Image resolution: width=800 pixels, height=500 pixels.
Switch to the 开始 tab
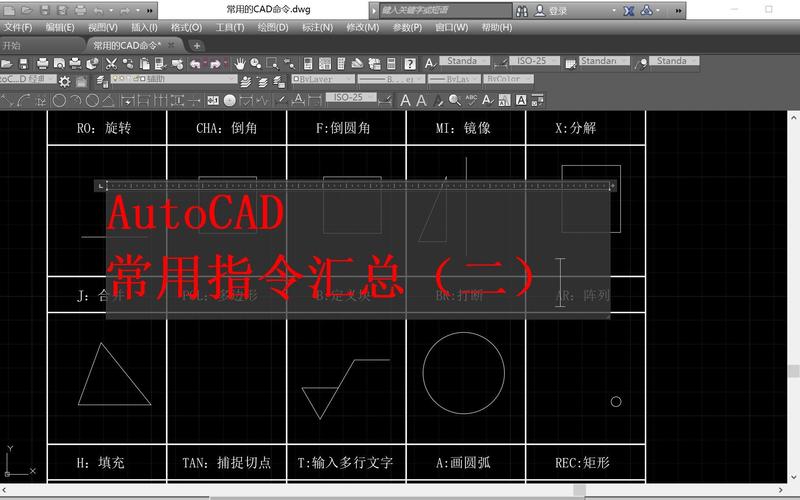(x=12, y=45)
